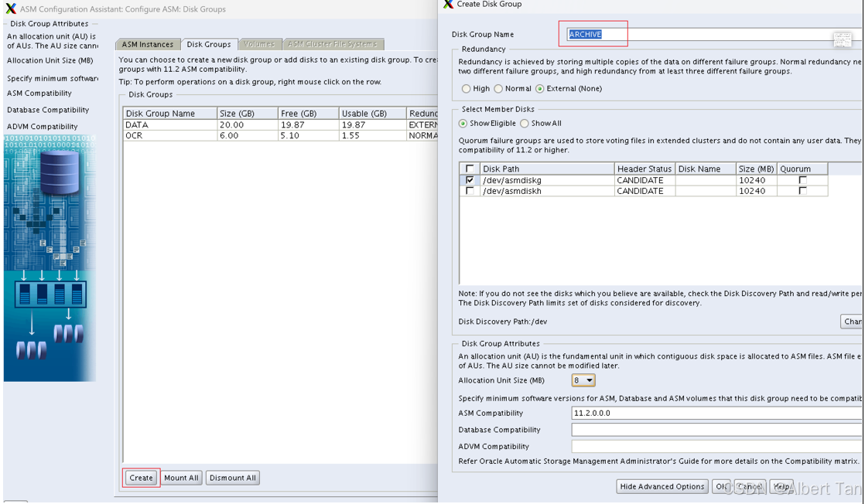The height and width of the screenshot is (504, 865).
Task: Select the OCR disk group row
Action: pyautogui.click(x=280, y=135)
